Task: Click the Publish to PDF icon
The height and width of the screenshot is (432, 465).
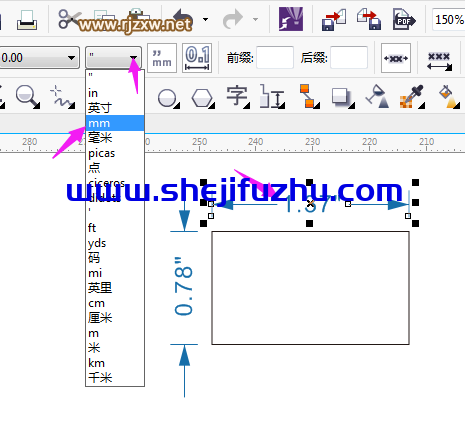Action: (404, 20)
